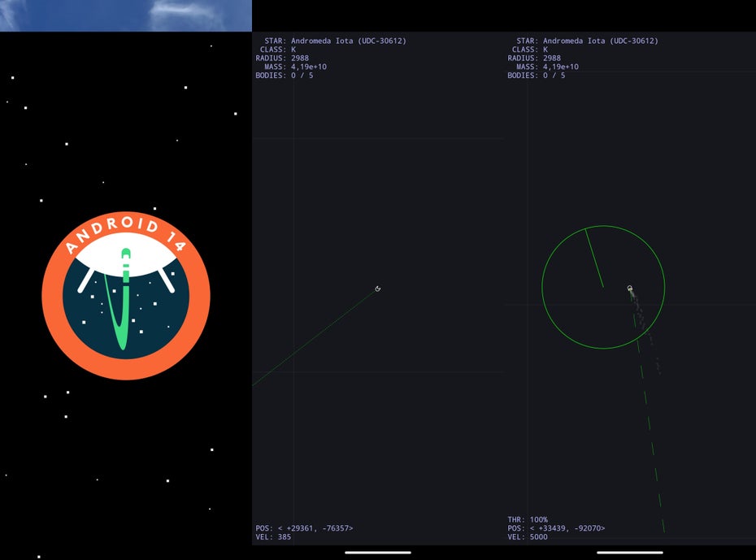Click CLASS: K in the middle panel

(x=278, y=50)
